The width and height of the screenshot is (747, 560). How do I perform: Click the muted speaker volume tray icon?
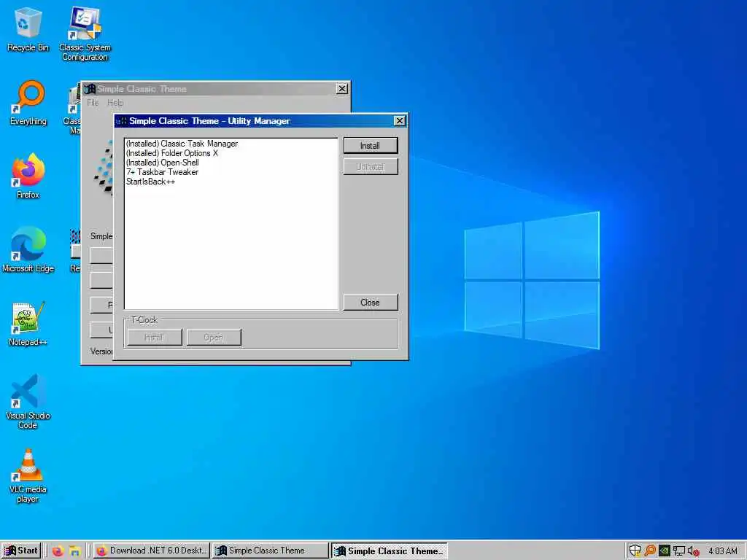[x=694, y=551]
